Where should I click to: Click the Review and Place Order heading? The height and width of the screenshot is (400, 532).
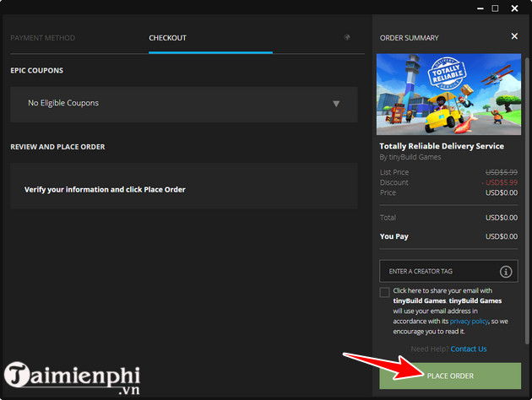pyautogui.click(x=57, y=147)
